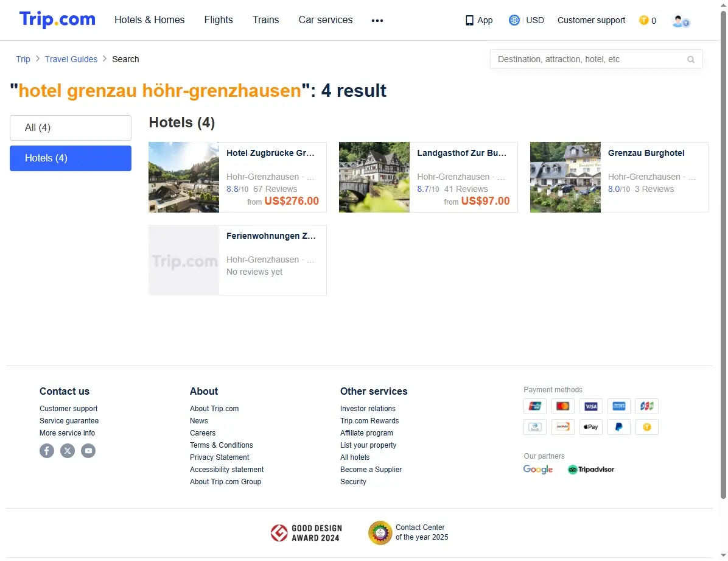Click the US$97.00 price
Image resolution: width=728 pixels, height=561 pixels.
tap(485, 201)
